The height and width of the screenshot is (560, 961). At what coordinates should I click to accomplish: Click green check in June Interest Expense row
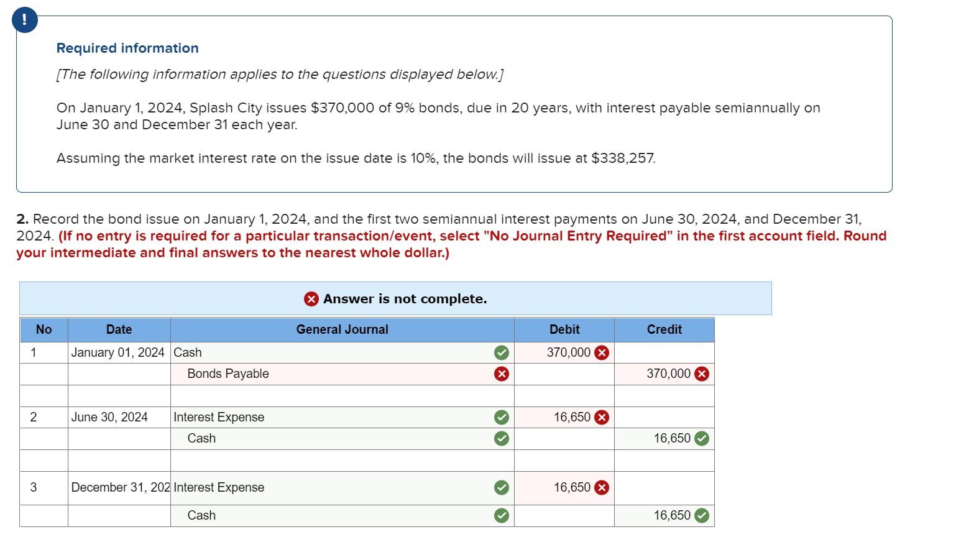pos(501,417)
